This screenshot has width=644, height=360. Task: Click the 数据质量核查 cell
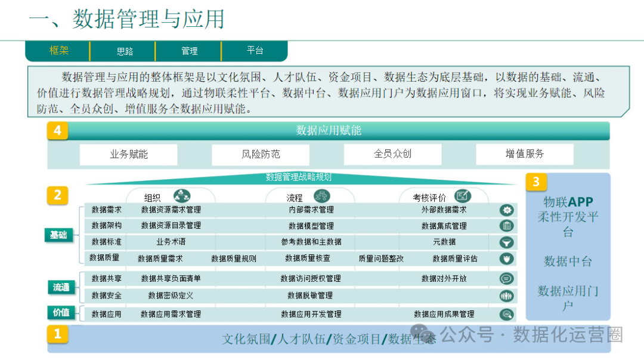(x=308, y=259)
